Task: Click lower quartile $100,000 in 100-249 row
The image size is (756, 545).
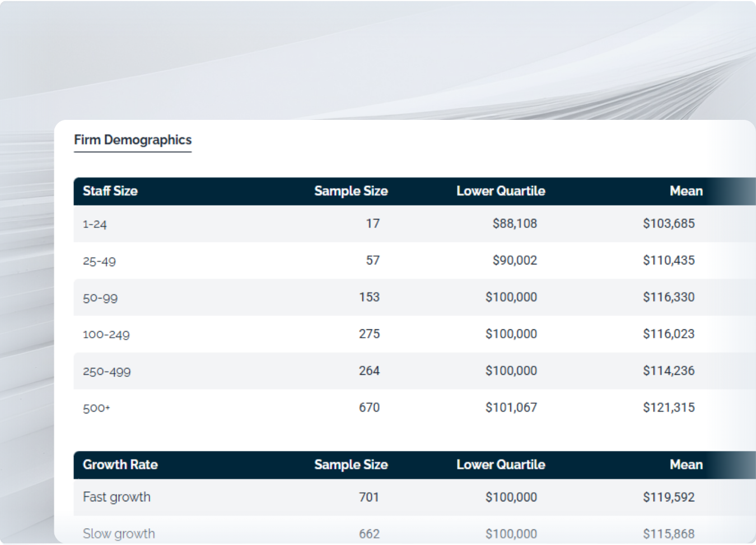Action: (511, 334)
